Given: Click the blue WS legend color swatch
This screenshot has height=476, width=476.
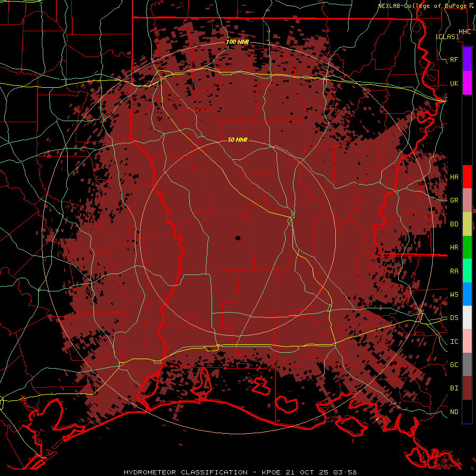Looking at the screenshot, I should click(x=467, y=294).
